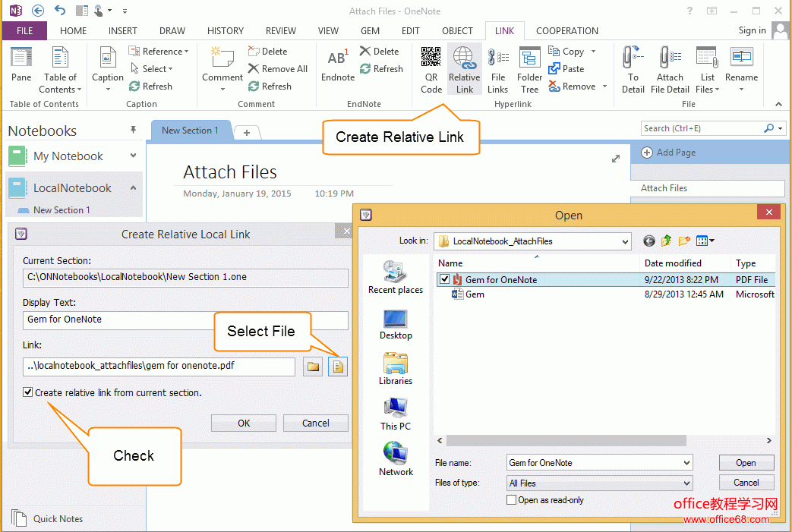
Task: Enable the Open as read-only checkbox
Action: click(x=512, y=500)
